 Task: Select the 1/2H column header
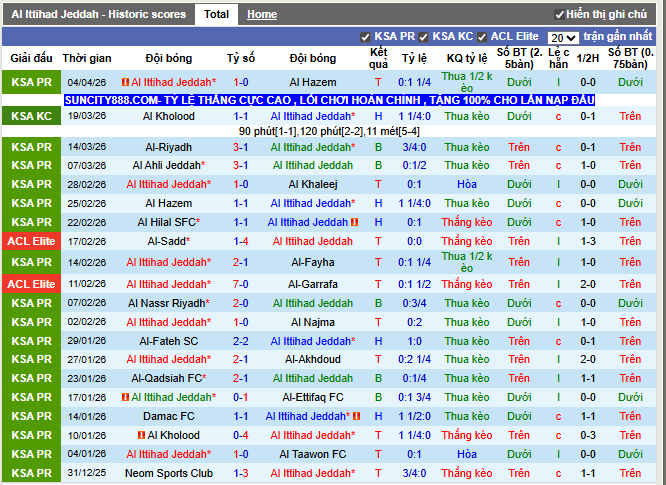[588, 58]
